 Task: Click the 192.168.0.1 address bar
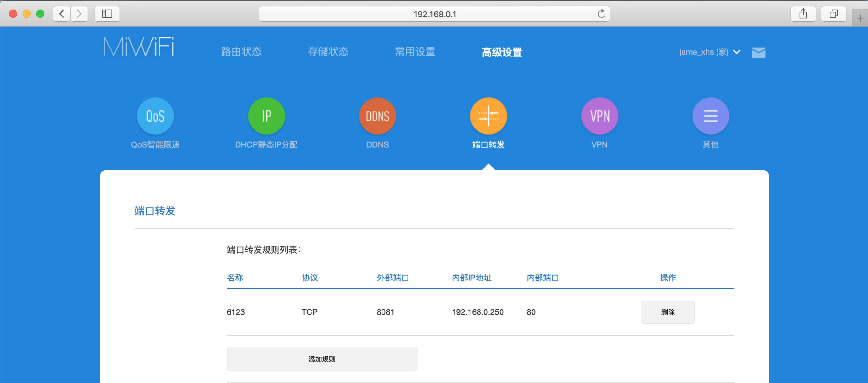(x=435, y=14)
